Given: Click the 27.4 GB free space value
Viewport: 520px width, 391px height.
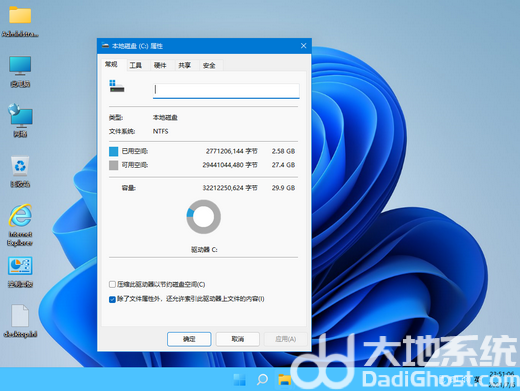Looking at the screenshot, I should coord(283,165).
